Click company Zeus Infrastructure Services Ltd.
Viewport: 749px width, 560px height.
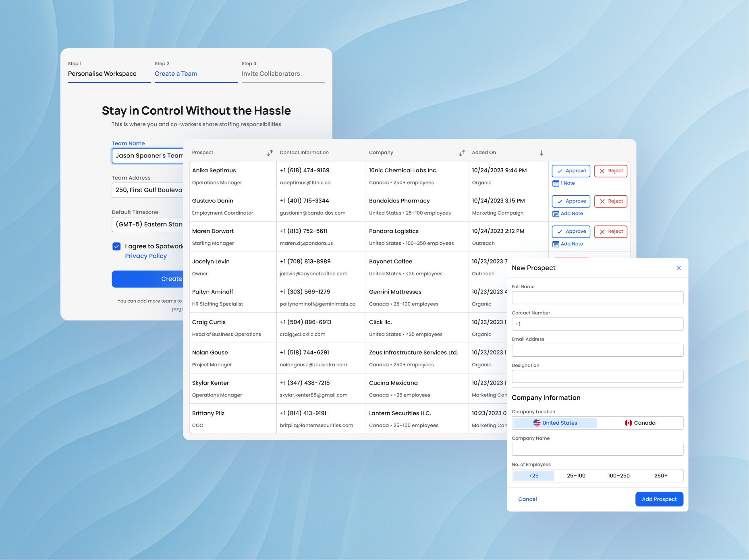point(413,353)
